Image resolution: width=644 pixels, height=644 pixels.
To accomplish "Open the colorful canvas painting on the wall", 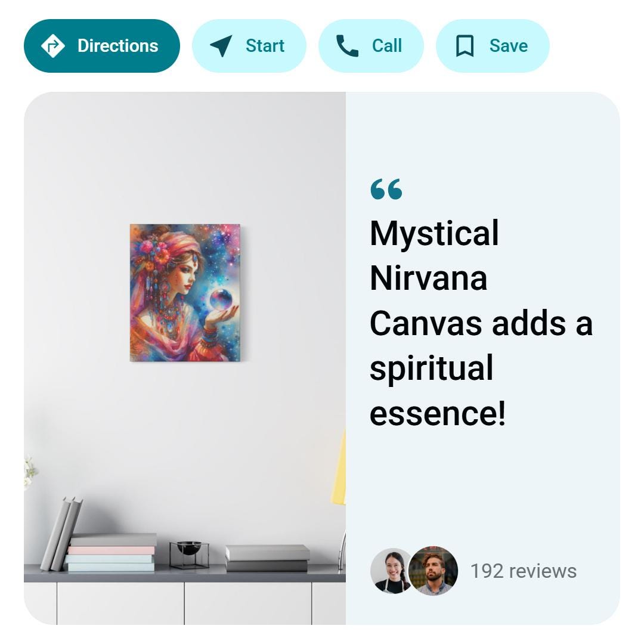I will (185, 293).
